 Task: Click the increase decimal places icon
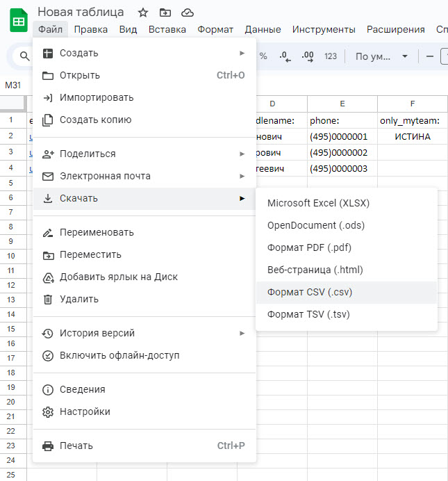pyautogui.click(x=307, y=56)
